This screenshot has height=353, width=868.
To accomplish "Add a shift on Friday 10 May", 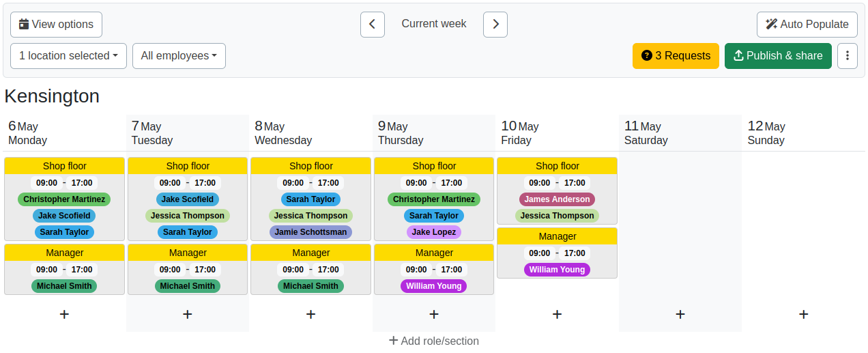I will pyautogui.click(x=557, y=314).
